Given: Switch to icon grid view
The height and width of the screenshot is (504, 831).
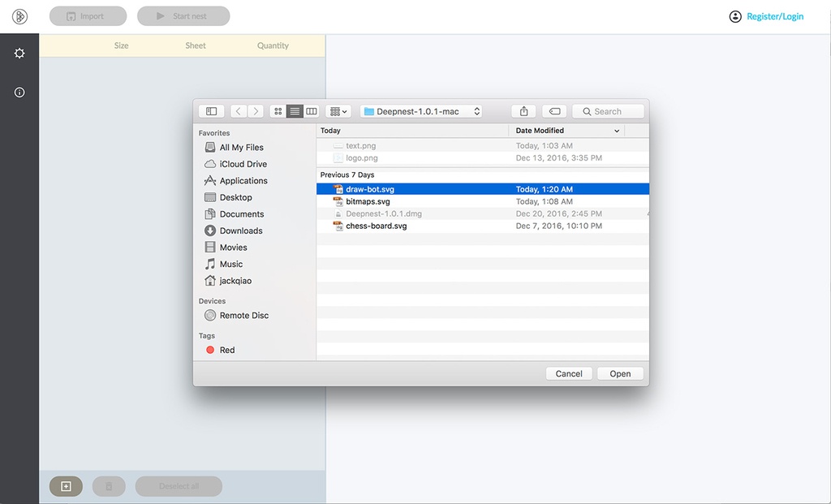Looking at the screenshot, I should click(278, 111).
